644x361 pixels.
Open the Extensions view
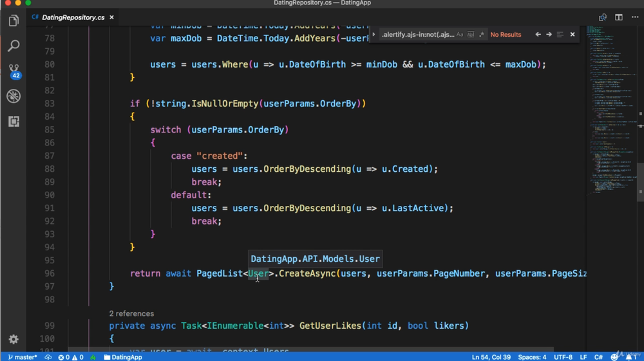pyautogui.click(x=14, y=122)
